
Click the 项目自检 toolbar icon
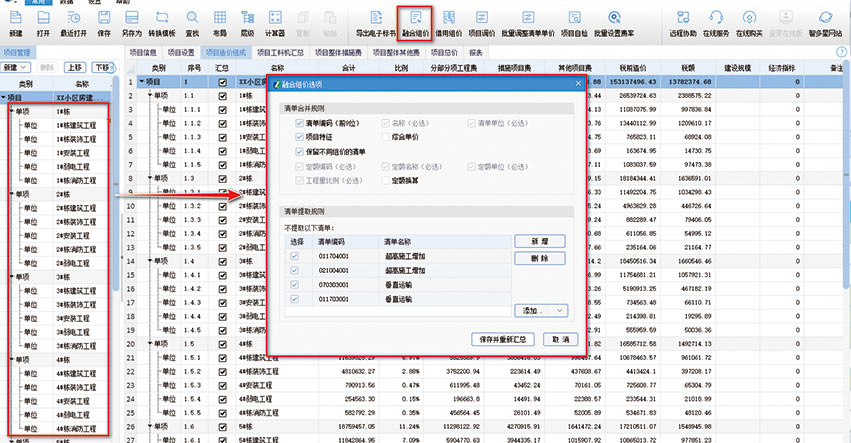pyautogui.click(x=572, y=22)
